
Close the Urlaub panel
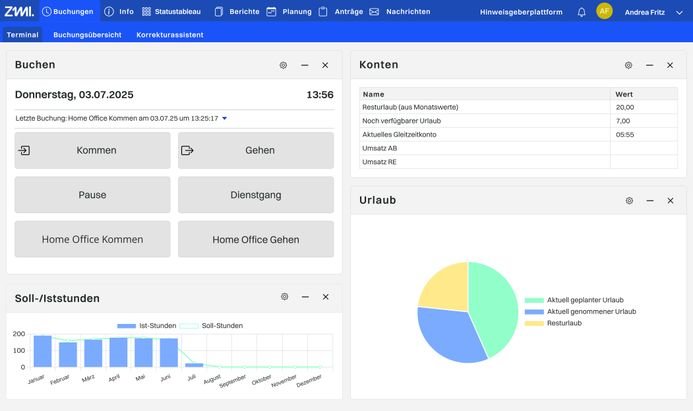670,201
